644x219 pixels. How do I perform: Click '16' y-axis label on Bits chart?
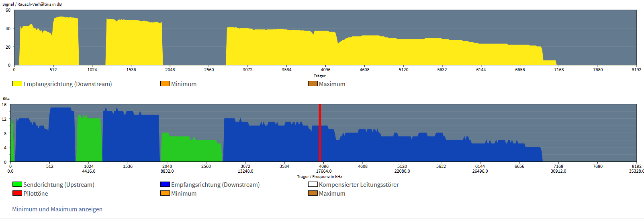tap(4, 105)
